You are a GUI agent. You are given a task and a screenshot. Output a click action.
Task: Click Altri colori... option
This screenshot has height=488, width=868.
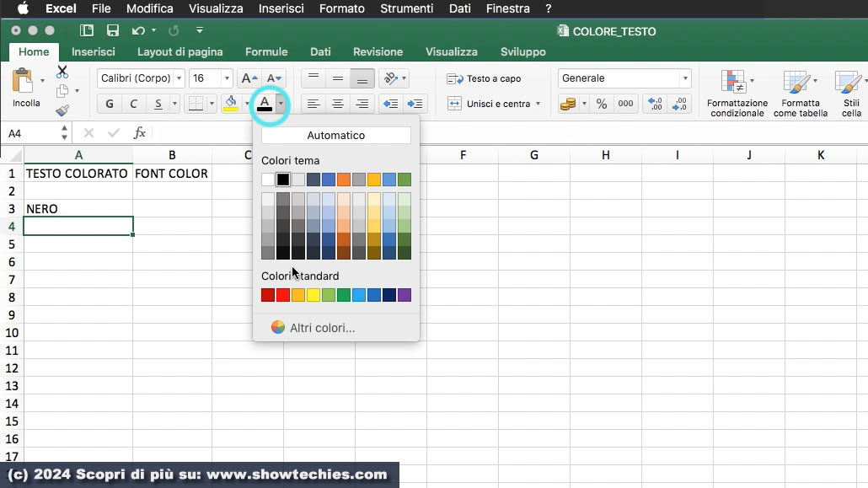pyautogui.click(x=322, y=327)
